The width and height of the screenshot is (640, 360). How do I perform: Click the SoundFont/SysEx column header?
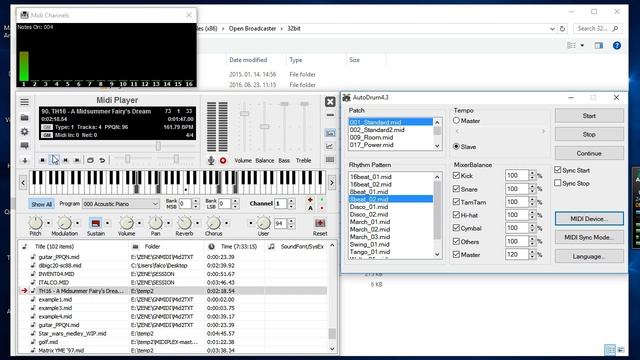(296, 247)
